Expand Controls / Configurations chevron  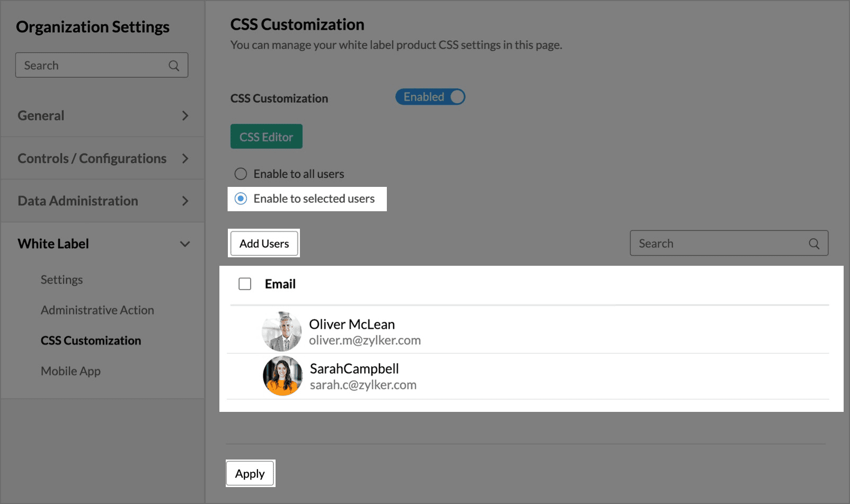coord(185,158)
